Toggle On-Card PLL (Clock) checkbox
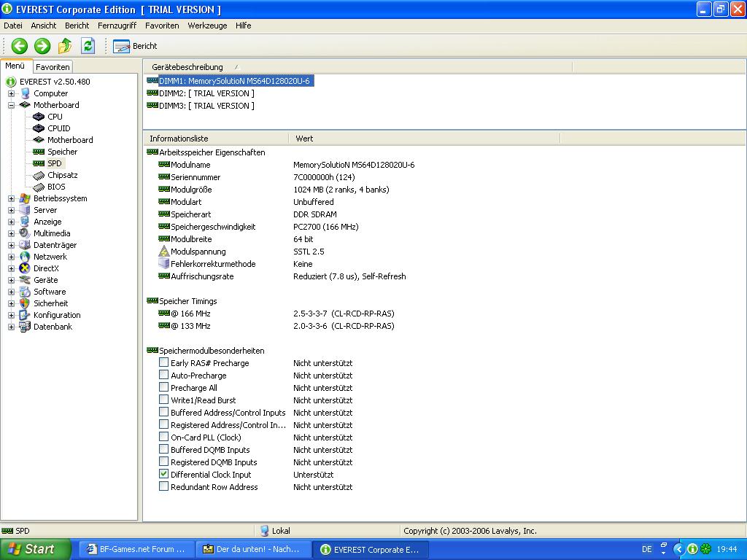 [x=163, y=437]
